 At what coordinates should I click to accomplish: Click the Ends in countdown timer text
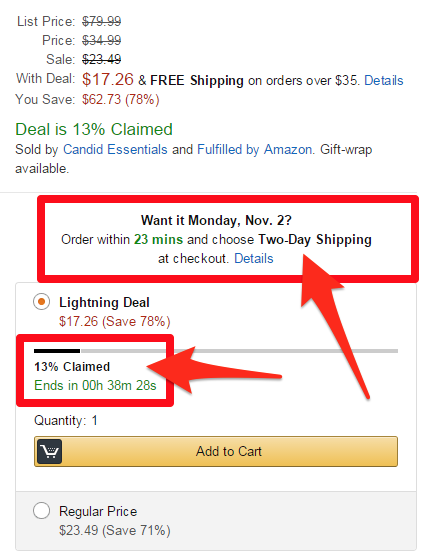click(x=95, y=385)
